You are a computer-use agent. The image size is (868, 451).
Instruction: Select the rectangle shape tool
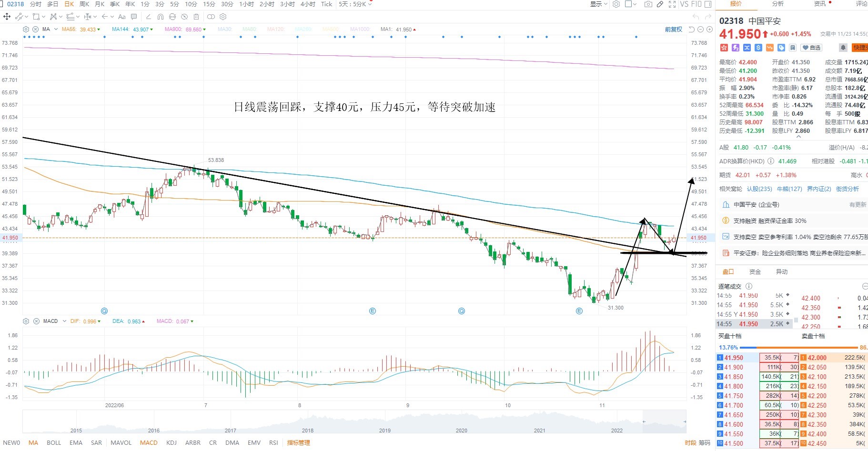pos(36,17)
